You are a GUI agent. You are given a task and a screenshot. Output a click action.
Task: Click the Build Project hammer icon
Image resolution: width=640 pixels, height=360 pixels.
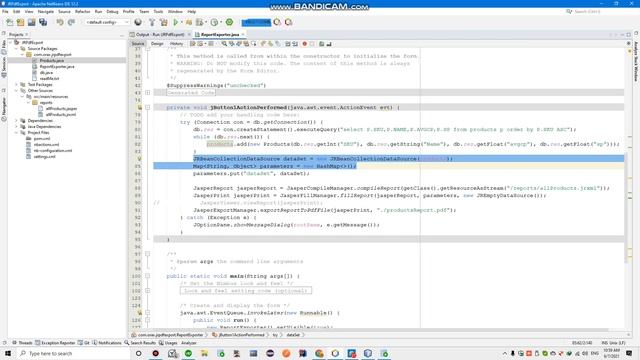click(152, 22)
